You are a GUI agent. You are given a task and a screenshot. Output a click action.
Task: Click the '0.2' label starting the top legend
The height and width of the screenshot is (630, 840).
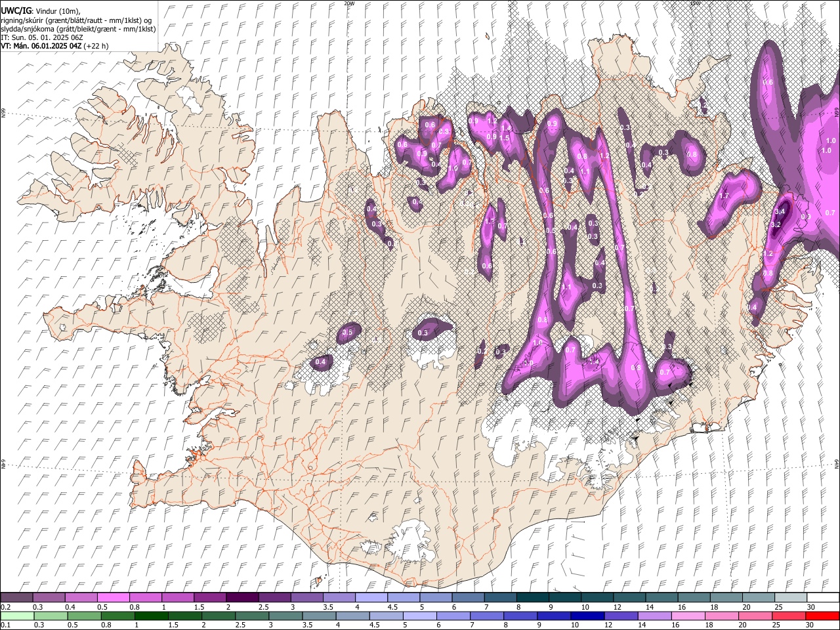(5, 607)
